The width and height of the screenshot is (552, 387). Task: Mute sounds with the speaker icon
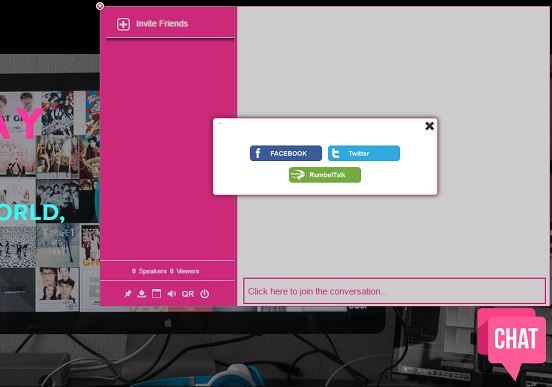pyautogui.click(x=171, y=293)
